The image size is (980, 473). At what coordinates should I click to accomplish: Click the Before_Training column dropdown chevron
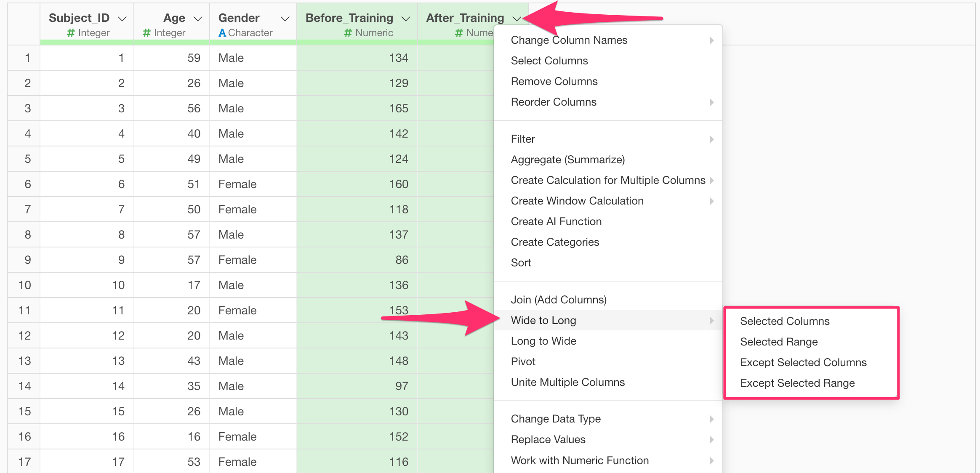[406, 19]
